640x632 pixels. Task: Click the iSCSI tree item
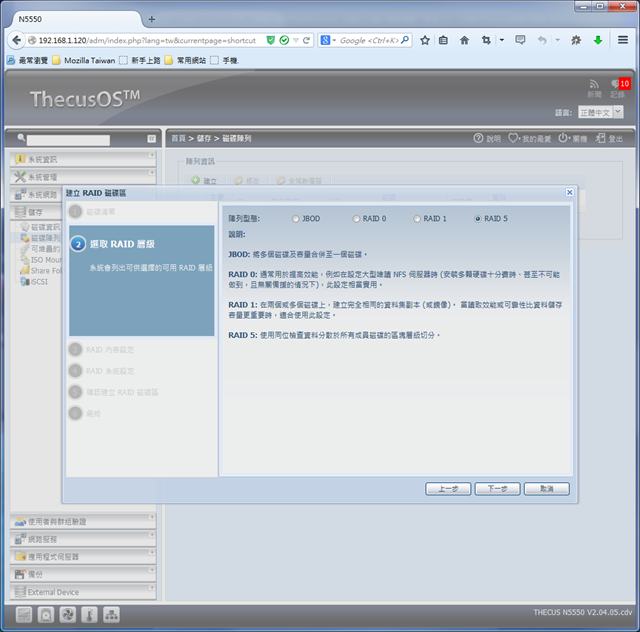[34, 282]
